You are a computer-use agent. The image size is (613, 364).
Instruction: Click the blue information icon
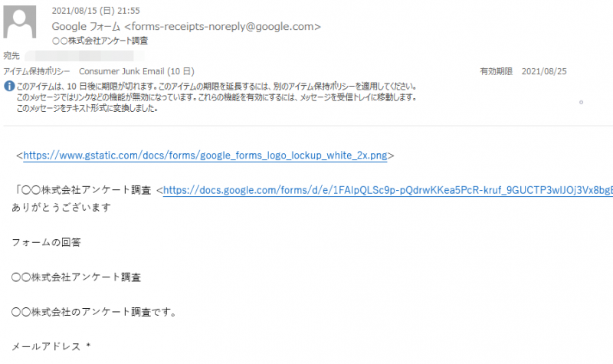click(x=9, y=86)
